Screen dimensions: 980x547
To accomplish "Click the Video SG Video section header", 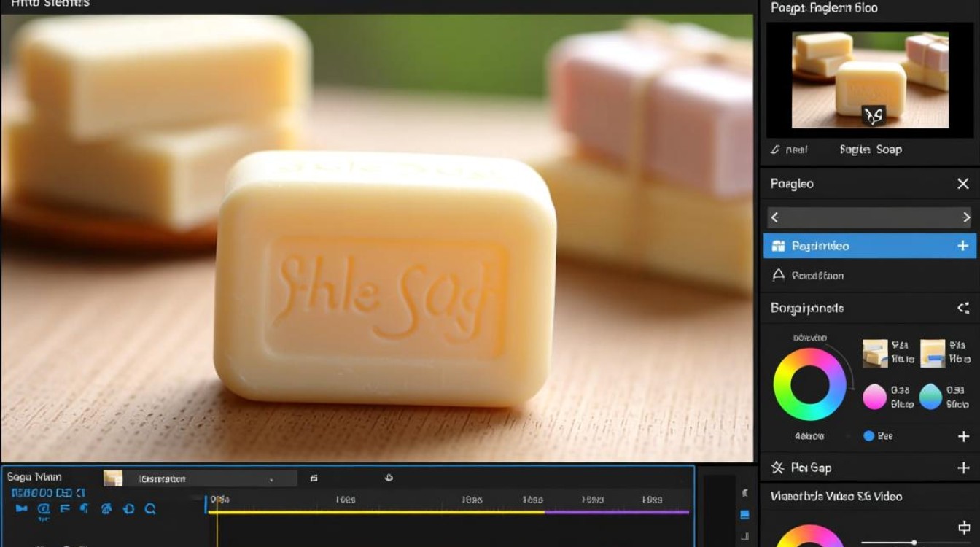I will coord(836,497).
